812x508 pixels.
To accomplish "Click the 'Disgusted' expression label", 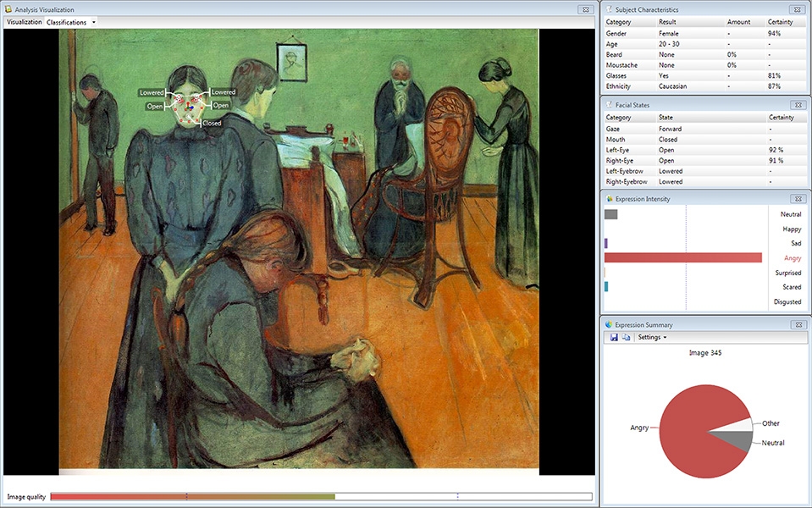I will [787, 301].
